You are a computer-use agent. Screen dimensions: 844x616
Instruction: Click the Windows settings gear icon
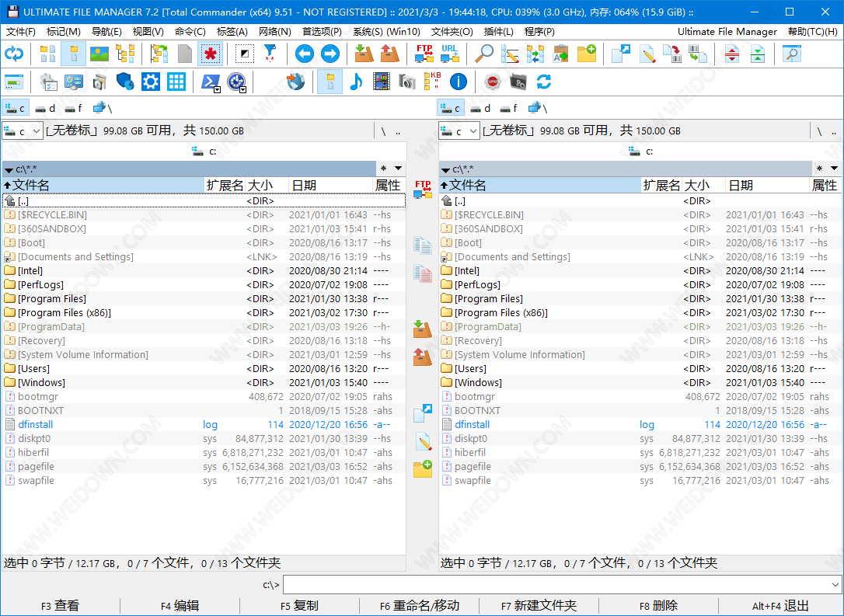[x=150, y=82]
